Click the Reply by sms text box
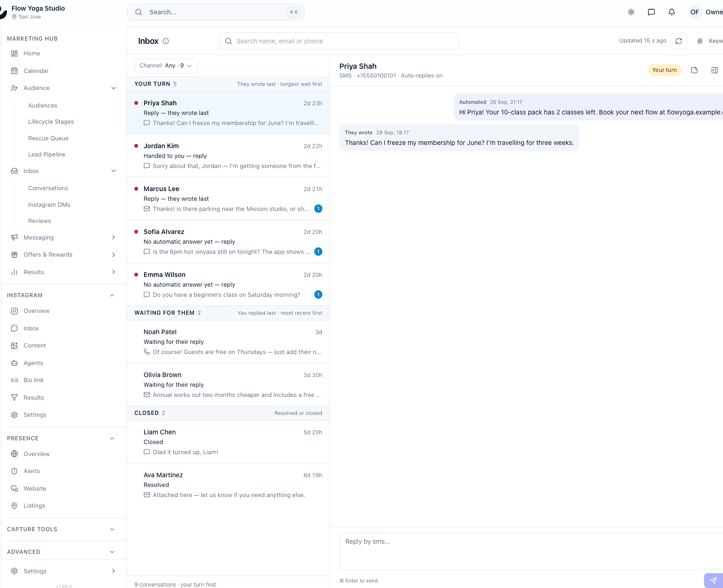This screenshot has height=588, width=723. pyautogui.click(x=531, y=551)
